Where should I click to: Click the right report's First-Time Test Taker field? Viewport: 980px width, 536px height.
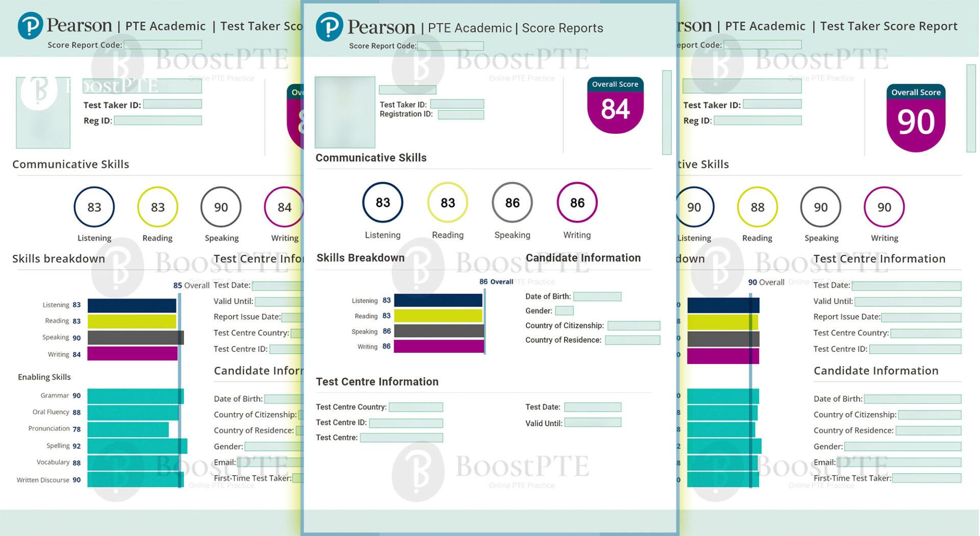[926, 478]
